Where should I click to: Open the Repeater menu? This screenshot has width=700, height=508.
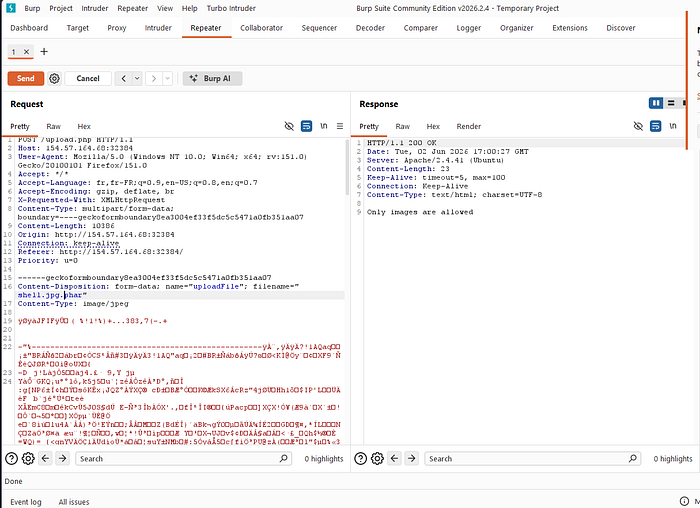pyautogui.click(x=133, y=8)
